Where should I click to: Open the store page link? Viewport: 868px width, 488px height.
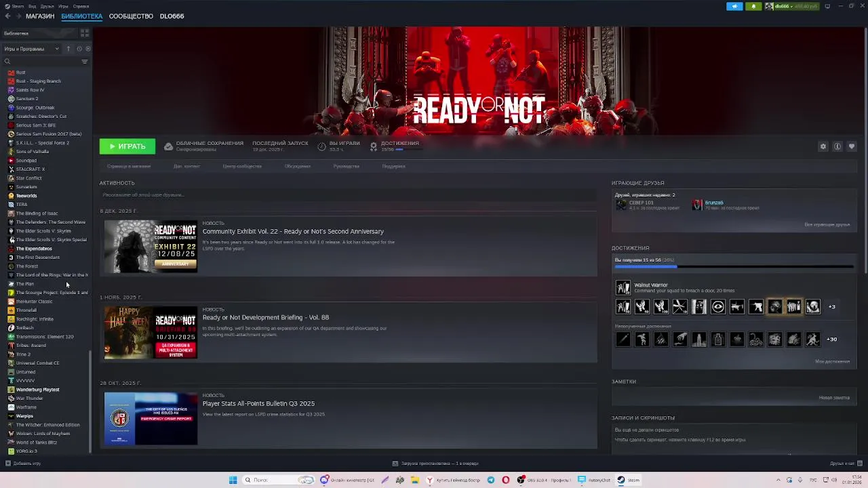point(127,166)
